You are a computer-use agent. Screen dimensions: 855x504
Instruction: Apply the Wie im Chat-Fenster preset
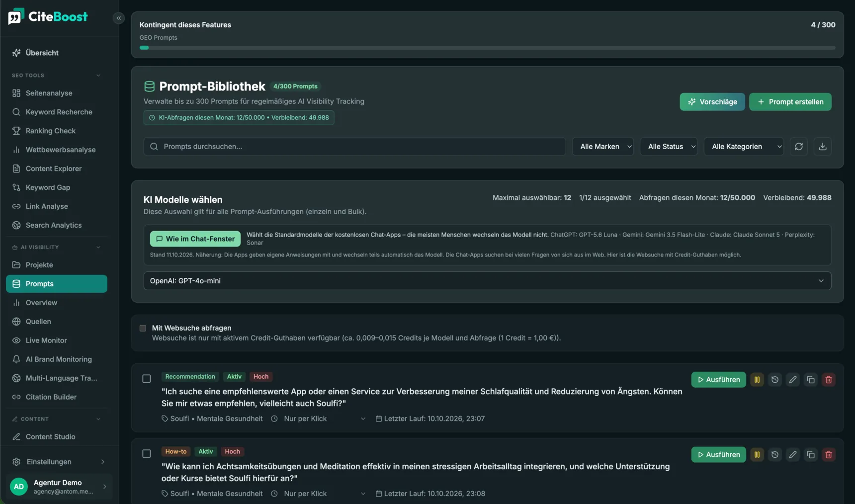point(195,239)
